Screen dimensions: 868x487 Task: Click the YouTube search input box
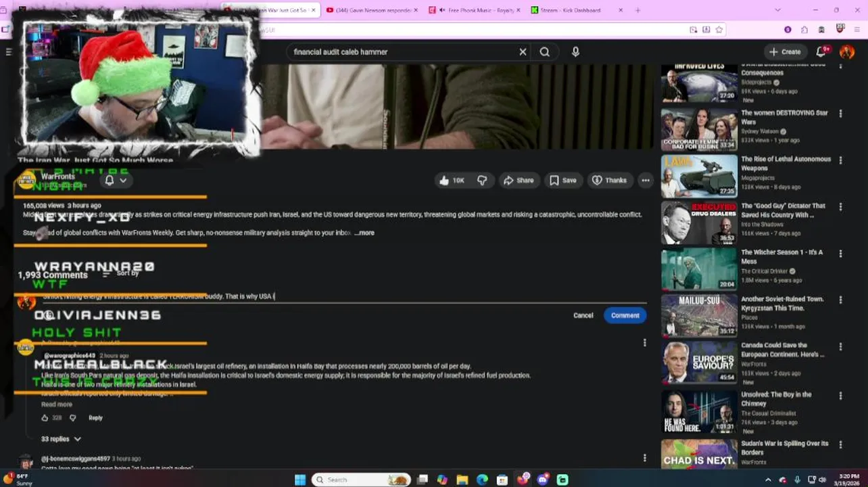403,52
